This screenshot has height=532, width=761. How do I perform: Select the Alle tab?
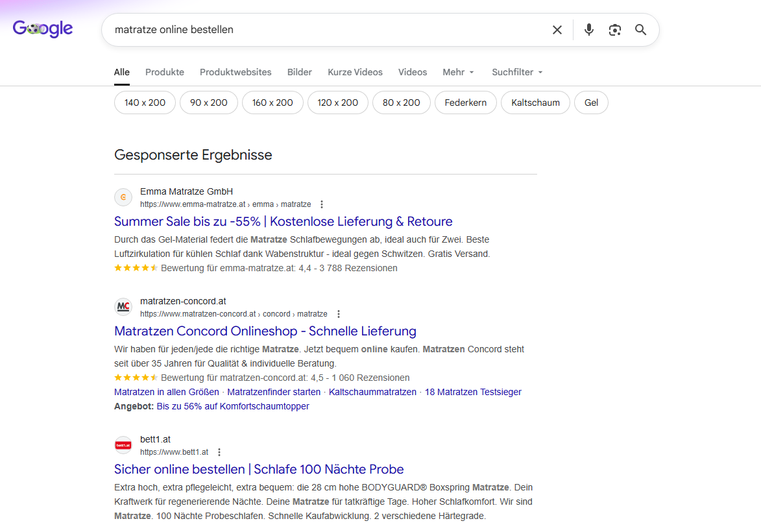[122, 72]
